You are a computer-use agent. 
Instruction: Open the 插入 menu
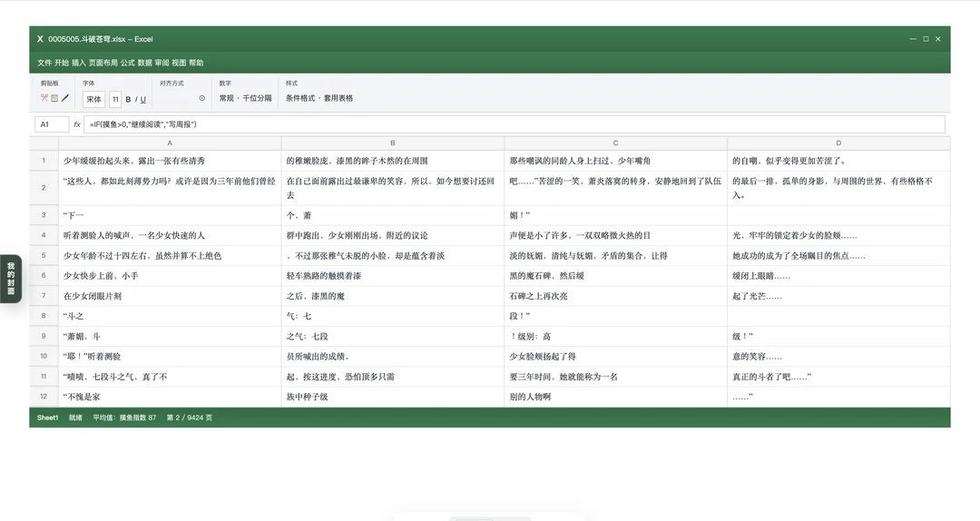pyautogui.click(x=78, y=63)
